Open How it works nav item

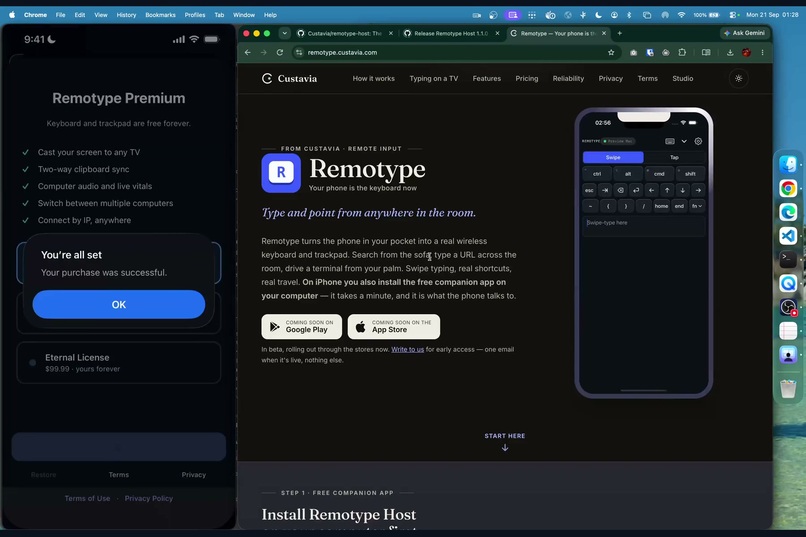(x=374, y=79)
